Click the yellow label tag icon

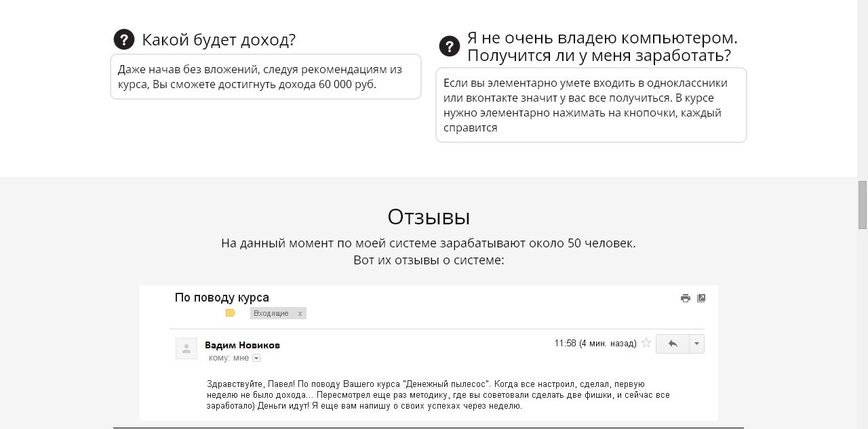coord(231,312)
